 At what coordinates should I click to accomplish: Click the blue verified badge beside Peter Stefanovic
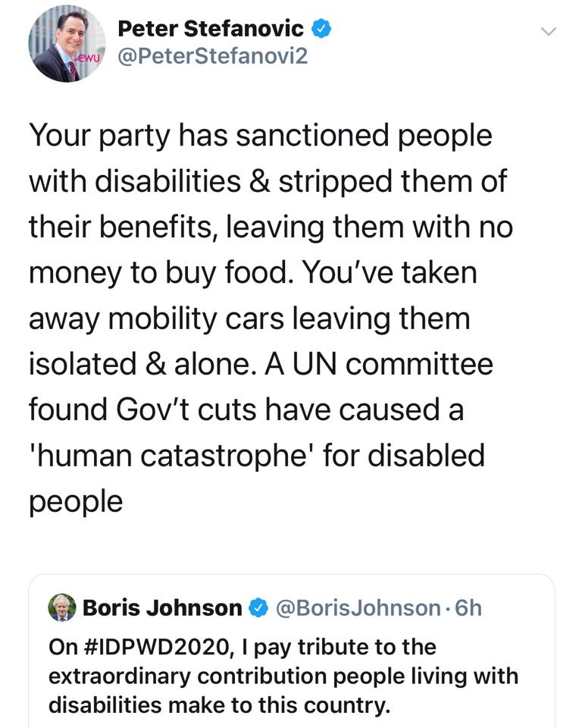tap(321, 29)
